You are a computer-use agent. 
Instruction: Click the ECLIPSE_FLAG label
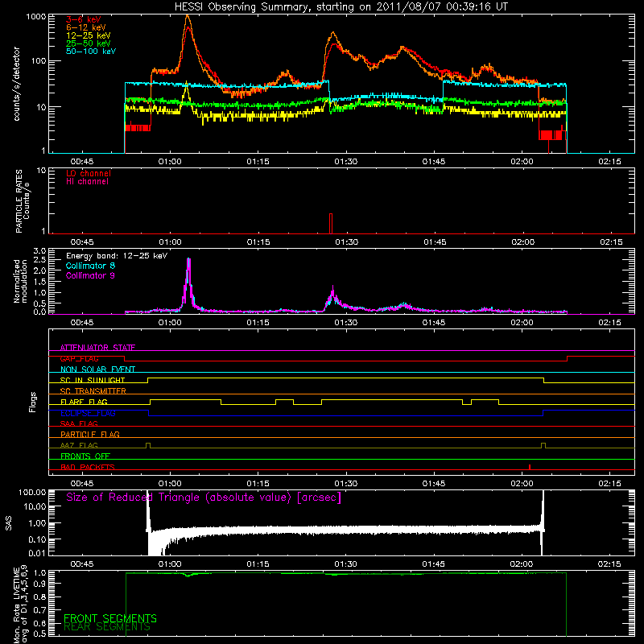pos(88,413)
